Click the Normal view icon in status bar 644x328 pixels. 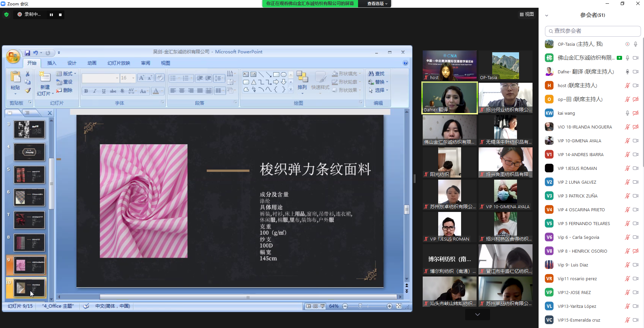(308, 306)
